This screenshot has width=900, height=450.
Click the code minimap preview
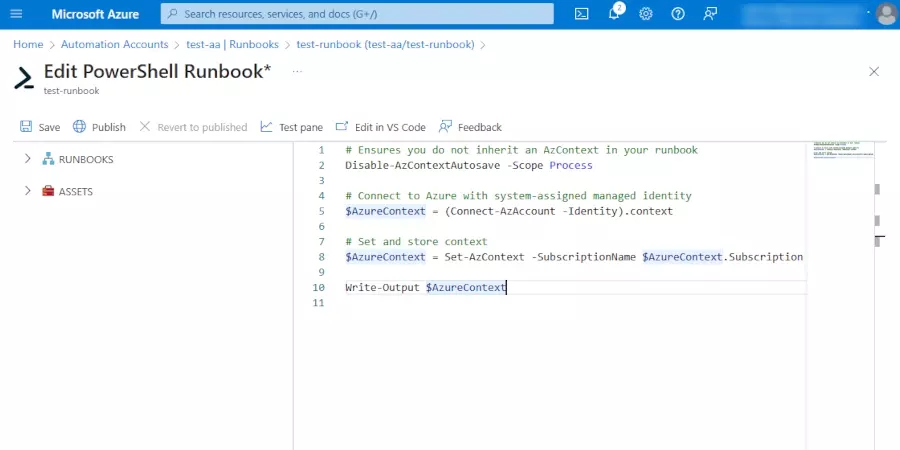tap(842, 150)
